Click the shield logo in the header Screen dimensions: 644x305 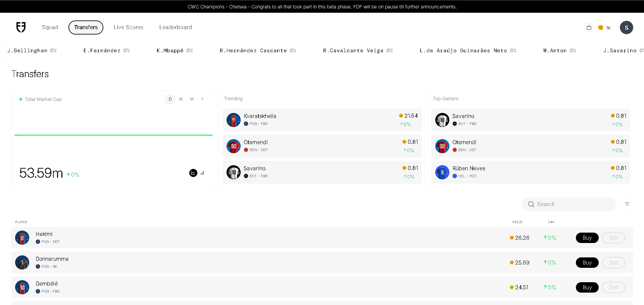click(21, 27)
